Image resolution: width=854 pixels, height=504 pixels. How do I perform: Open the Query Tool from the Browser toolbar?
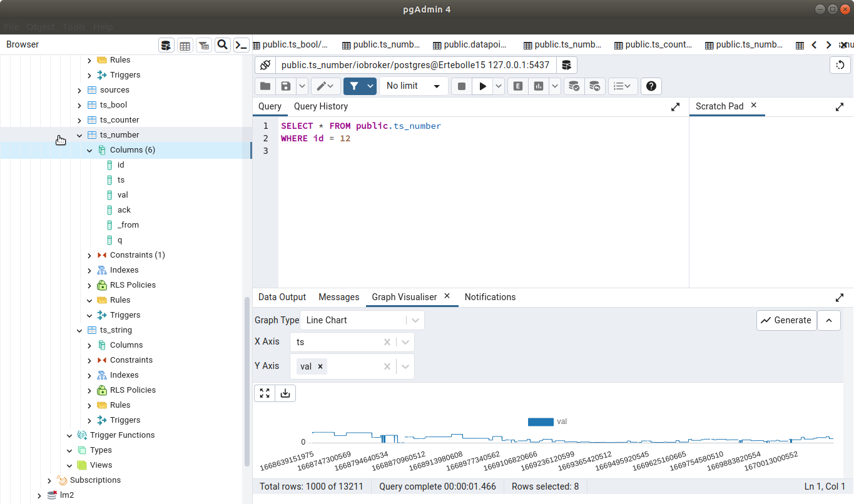166,45
